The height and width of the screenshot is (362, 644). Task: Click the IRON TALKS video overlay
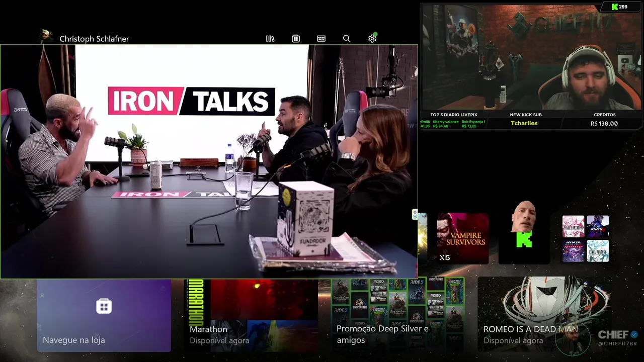click(x=209, y=161)
